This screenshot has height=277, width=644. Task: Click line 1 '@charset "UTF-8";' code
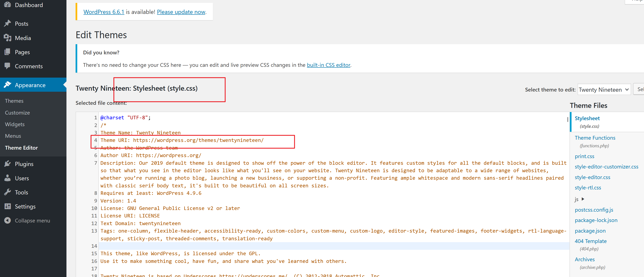pyautogui.click(x=125, y=118)
